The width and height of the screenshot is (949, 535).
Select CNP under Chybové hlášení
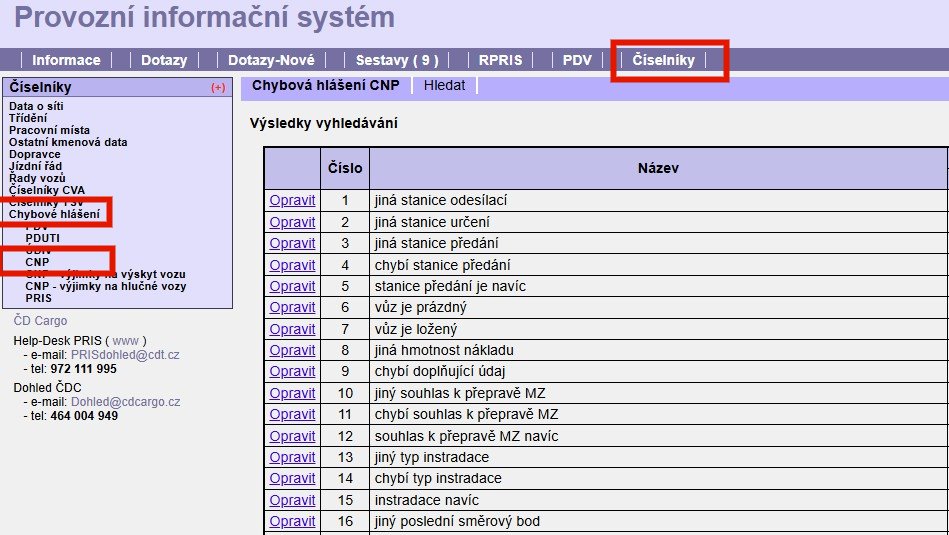(x=37, y=262)
